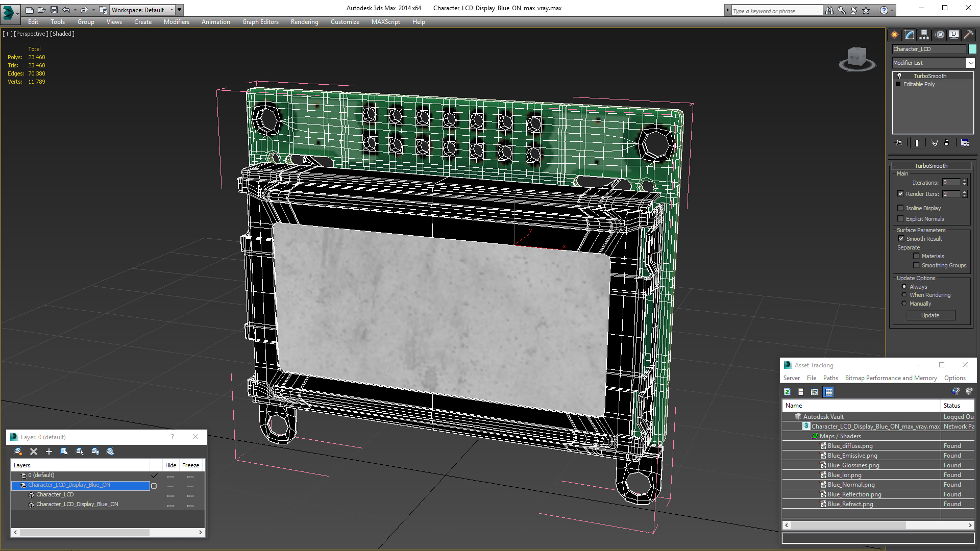Image resolution: width=980 pixels, height=551 pixels.
Task: Switch Asset Tracking to table view icon
Action: (x=829, y=392)
